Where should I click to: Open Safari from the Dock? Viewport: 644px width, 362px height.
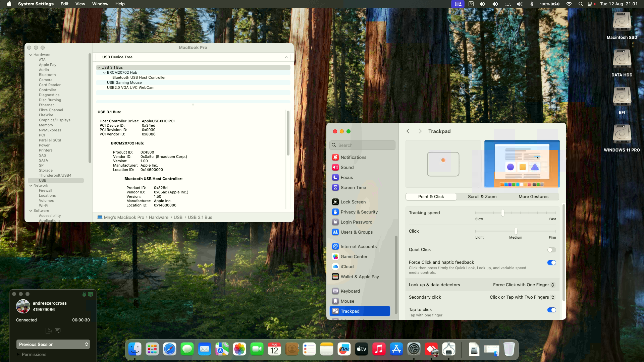click(170, 349)
